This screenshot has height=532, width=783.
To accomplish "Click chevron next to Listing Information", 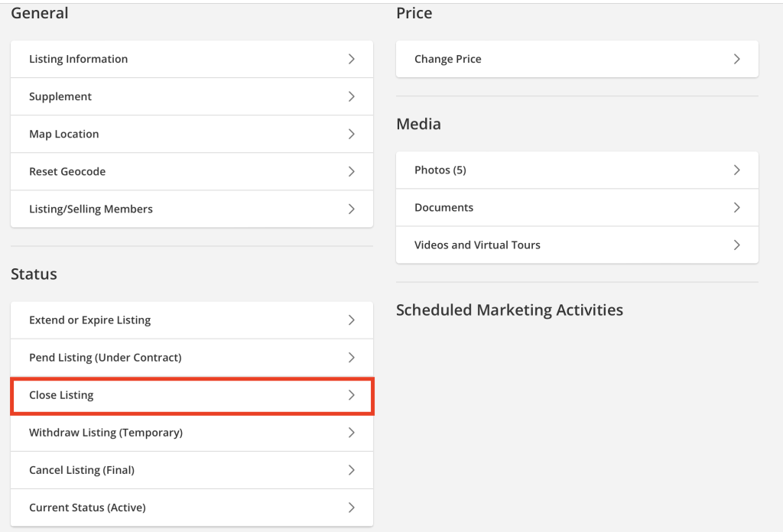I will pyautogui.click(x=352, y=59).
